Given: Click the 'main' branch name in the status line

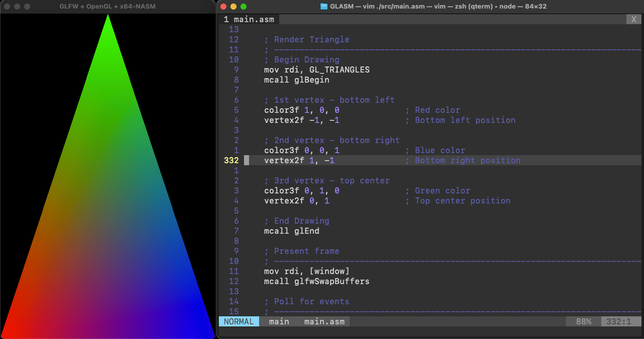Looking at the screenshot, I should click(x=279, y=321).
